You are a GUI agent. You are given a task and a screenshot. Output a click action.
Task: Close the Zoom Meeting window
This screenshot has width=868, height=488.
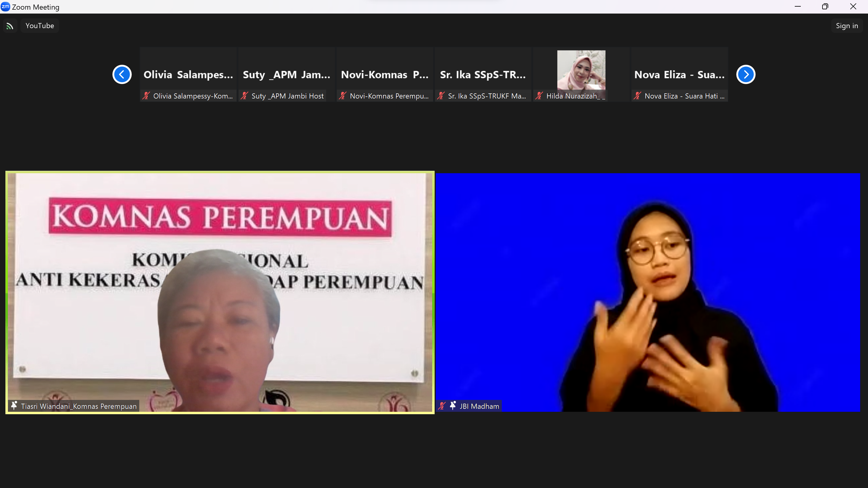click(x=853, y=7)
